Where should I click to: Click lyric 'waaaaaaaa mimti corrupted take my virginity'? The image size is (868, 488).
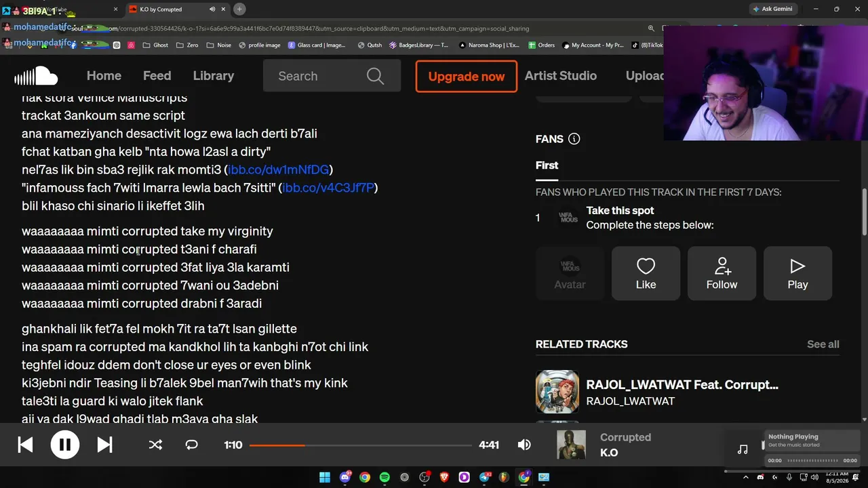click(147, 231)
